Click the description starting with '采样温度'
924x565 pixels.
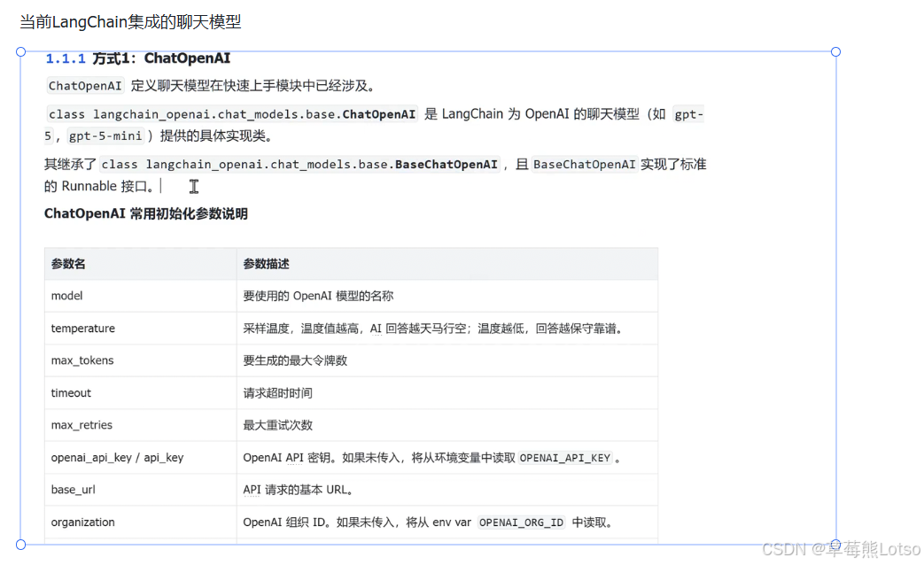(x=433, y=329)
